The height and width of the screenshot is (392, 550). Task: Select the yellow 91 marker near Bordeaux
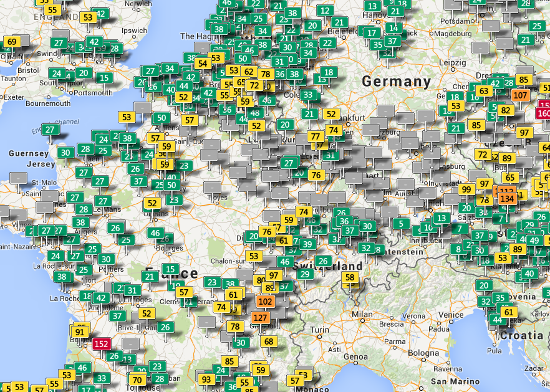[x=80, y=332]
